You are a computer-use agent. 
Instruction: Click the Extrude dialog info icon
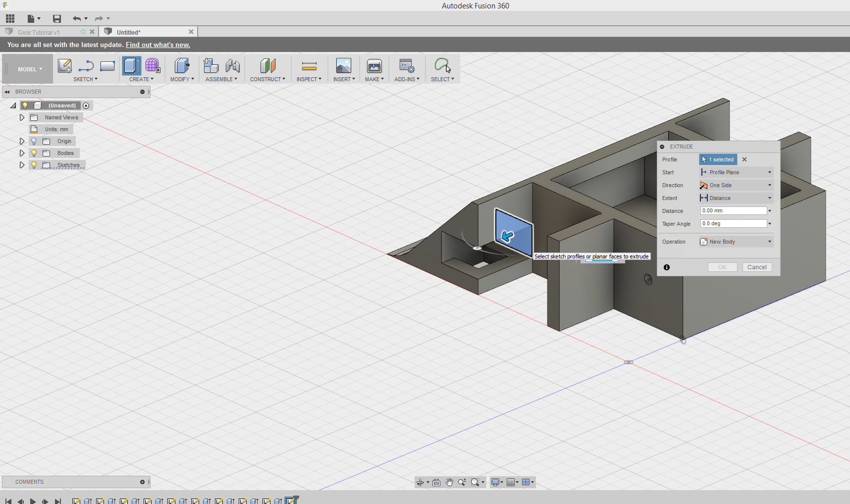coord(667,267)
